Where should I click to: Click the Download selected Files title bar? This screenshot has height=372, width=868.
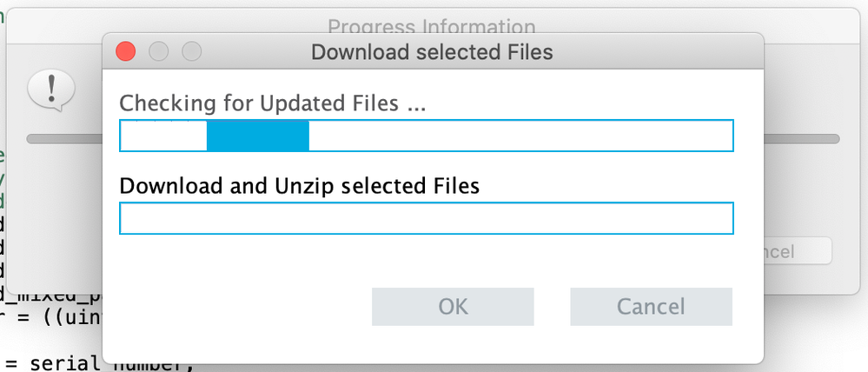pos(433,52)
